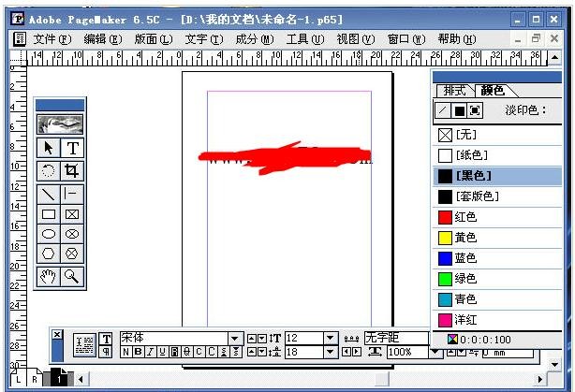
Task: Click the PageMaker application icon in title bar
Action: (x=17, y=18)
